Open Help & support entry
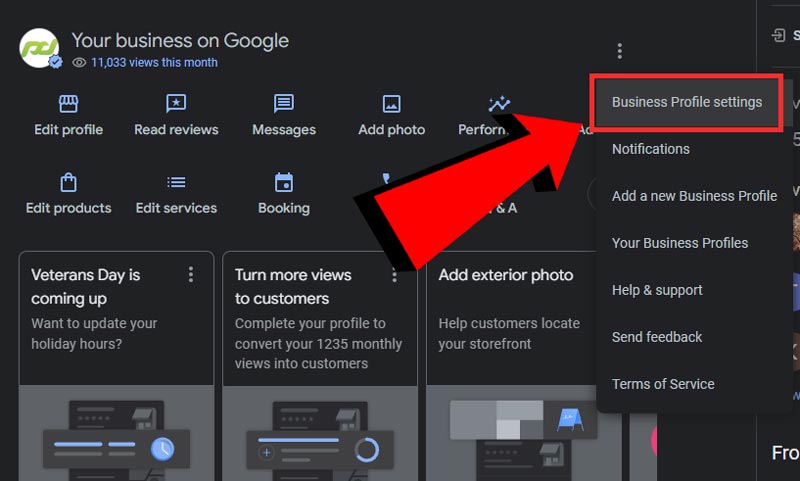The image size is (800, 481). click(657, 290)
